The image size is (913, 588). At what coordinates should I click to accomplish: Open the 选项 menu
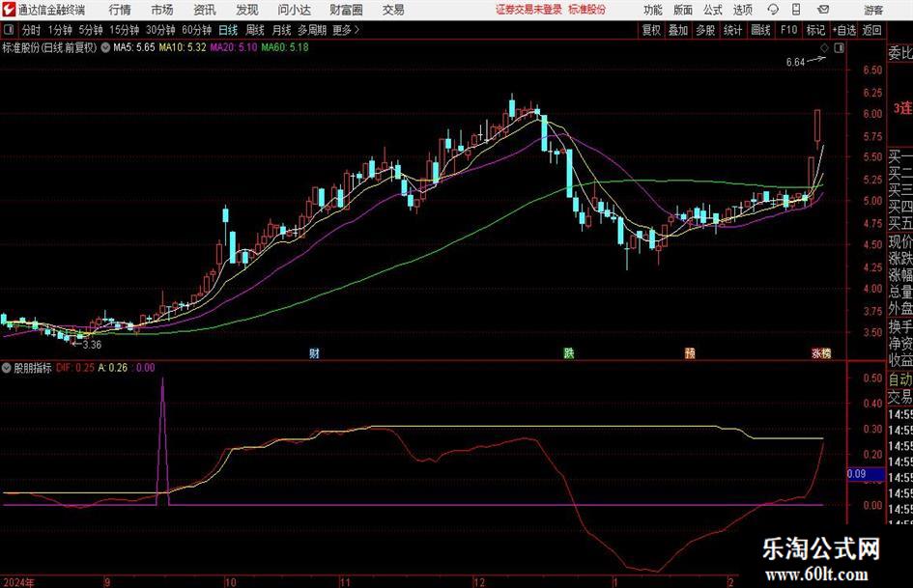(x=742, y=10)
